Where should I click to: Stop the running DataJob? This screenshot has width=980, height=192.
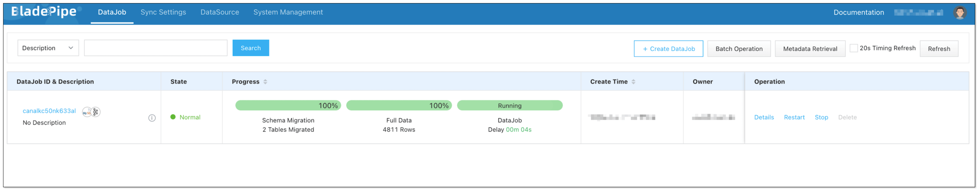pyautogui.click(x=821, y=117)
